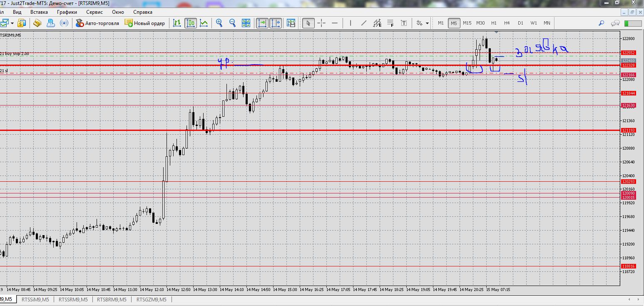Tile chart windows icon
The image size is (644, 306).
click(x=246, y=23)
